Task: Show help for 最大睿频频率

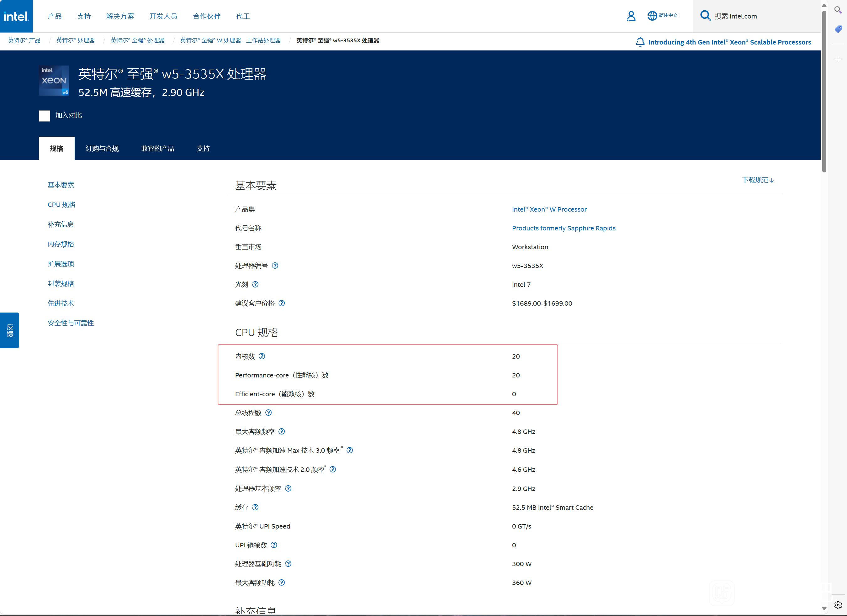Action: point(282,432)
